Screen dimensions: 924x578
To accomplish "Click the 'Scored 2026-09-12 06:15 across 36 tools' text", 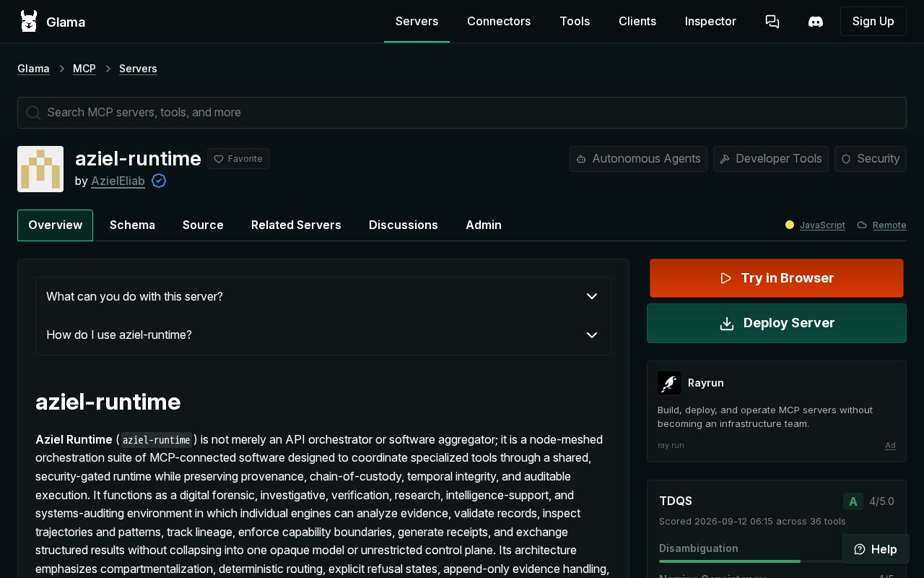I will pos(752,522).
